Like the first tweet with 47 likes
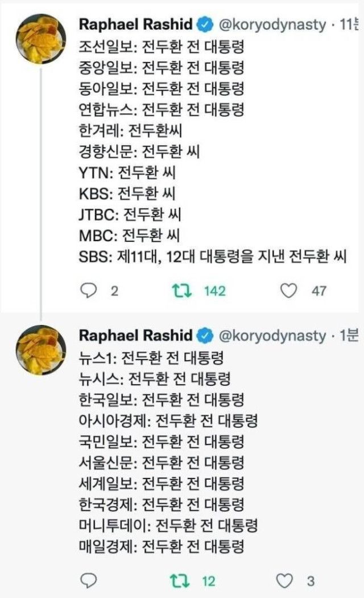This screenshot has height=598, width=364. (290, 291)
